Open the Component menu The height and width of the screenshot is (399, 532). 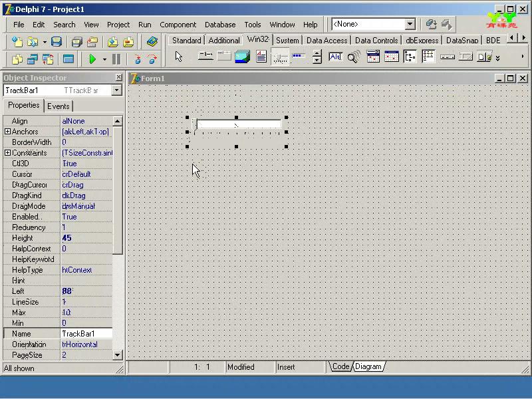(x=178, y=25)
